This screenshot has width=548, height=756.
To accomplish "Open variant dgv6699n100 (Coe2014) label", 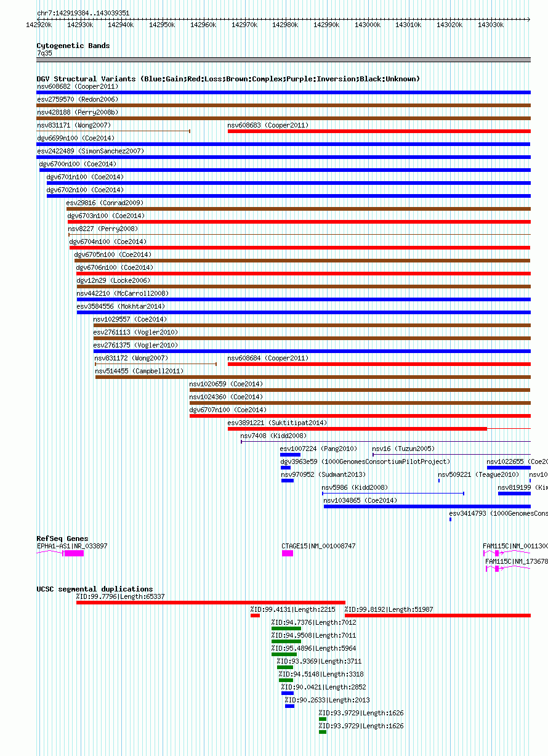I will pos(76,138).
